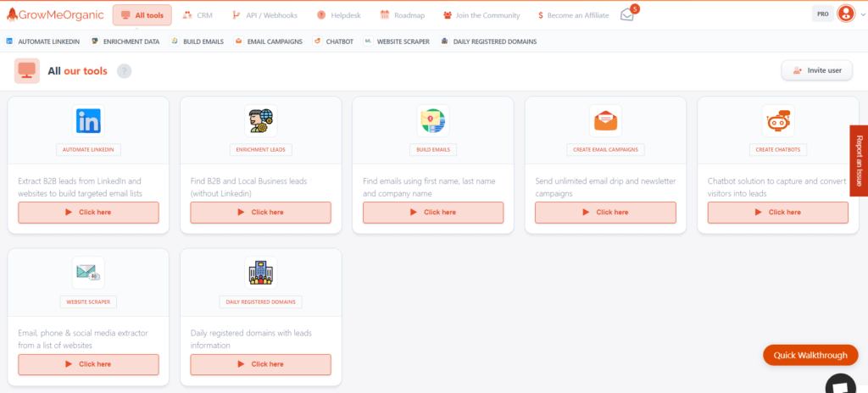Click the LinkedIn card icon
Screen dimensions: 868x393
click(x=88, y=120)
